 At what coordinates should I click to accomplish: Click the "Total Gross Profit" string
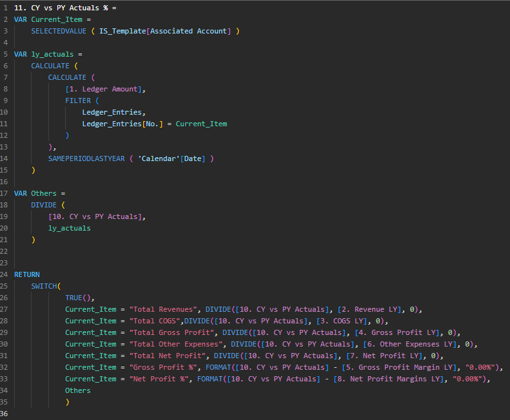point(172,332)
